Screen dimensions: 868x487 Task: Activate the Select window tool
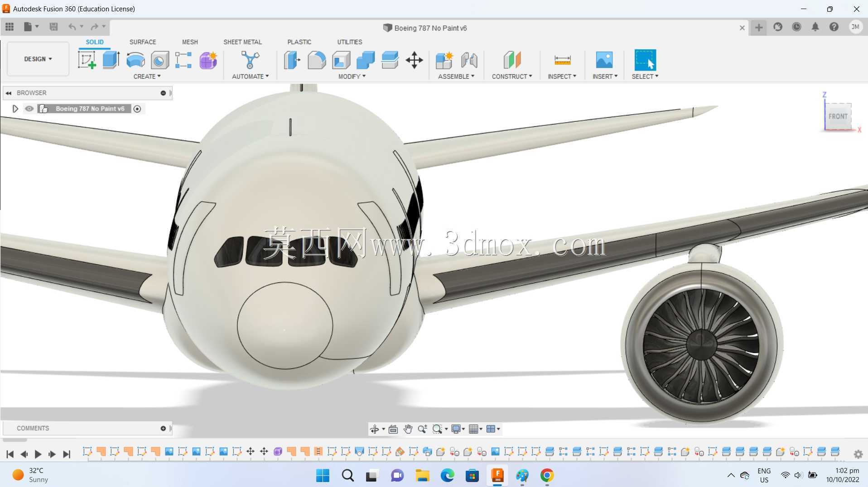coord(645,60)
